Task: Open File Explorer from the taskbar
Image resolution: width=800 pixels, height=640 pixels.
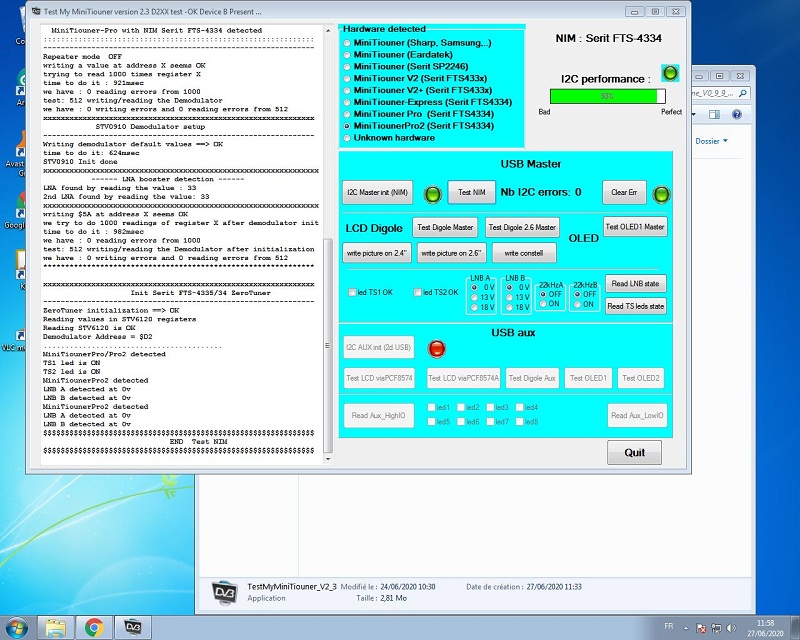Action: 57,627
